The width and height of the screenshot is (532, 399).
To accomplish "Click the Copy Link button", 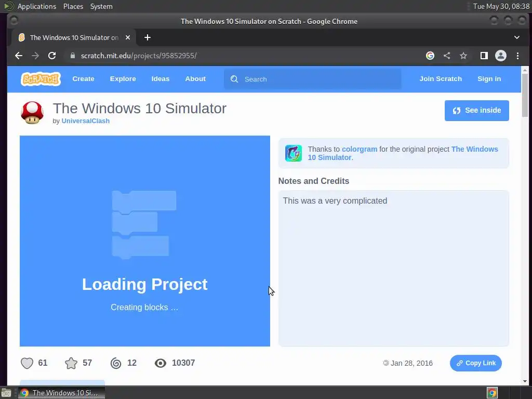I will [x=476, y=363].
